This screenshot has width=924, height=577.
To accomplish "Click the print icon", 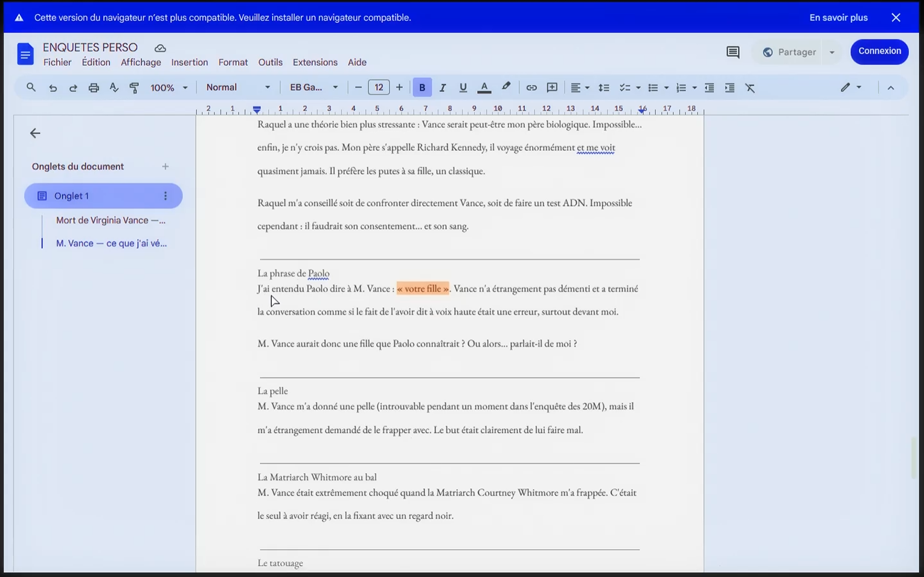I will (x=94, y=88).
